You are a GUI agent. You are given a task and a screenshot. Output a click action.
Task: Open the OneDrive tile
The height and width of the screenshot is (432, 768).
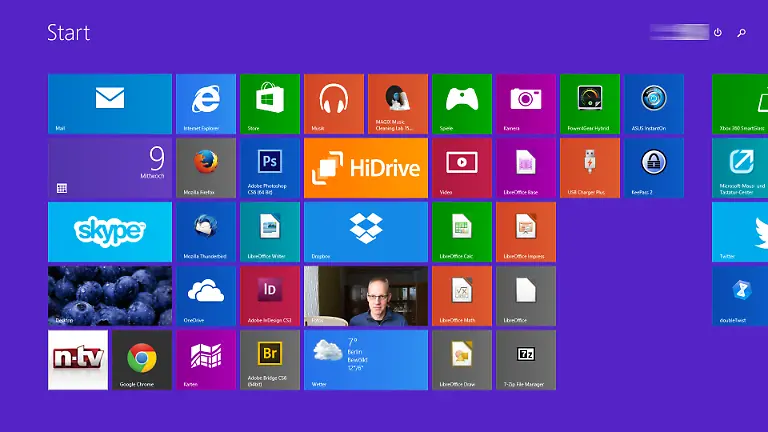coord(206,296)
